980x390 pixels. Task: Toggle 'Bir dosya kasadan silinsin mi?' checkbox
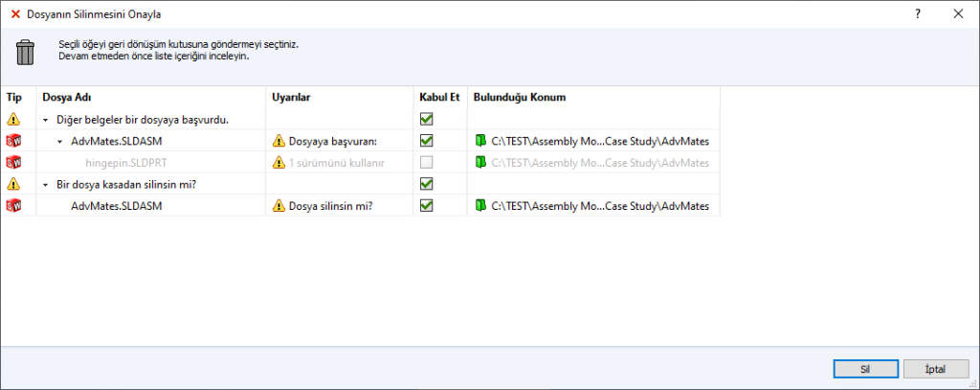426,183
